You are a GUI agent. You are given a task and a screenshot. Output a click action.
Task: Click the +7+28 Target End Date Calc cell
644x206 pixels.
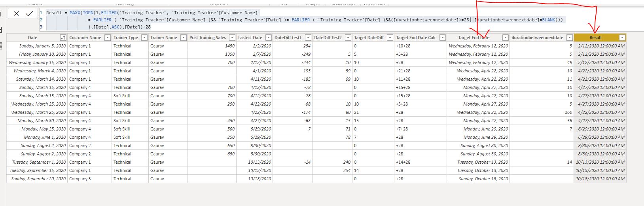pyautogui.click(x=420, y=129)
